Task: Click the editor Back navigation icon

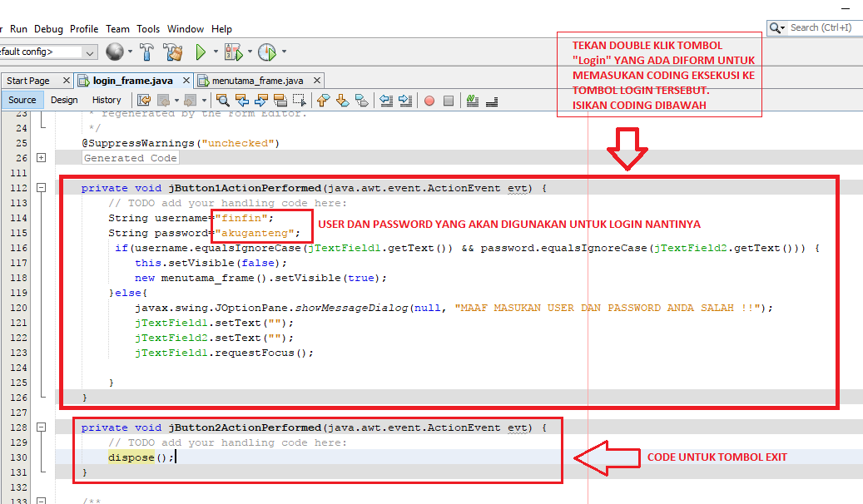Action: tap(163, 100)
